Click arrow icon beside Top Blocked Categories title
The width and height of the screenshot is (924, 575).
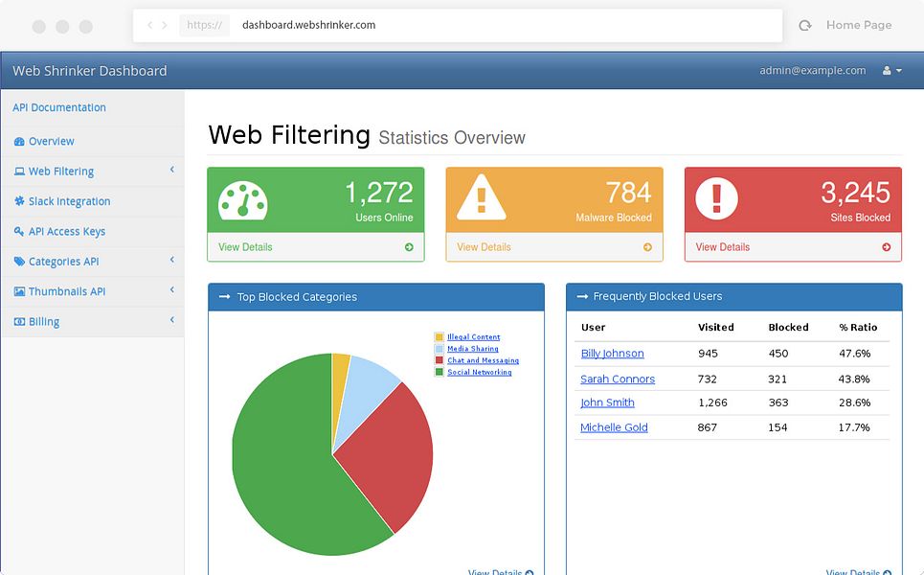(224, 297)
